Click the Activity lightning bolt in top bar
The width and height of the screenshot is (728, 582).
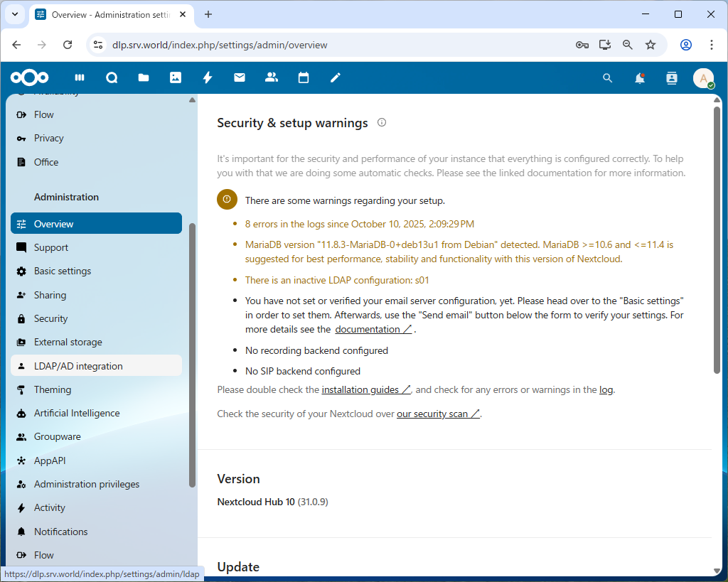pos(208,77)
